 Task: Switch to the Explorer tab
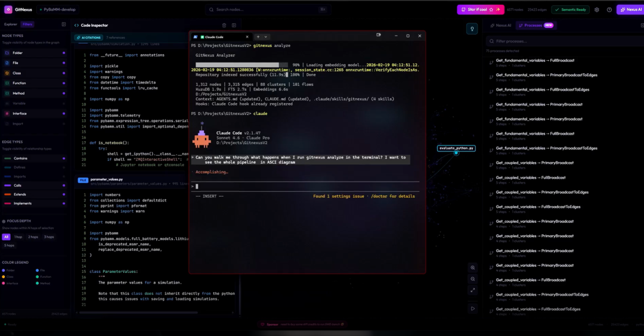click(x=11, y=24)
